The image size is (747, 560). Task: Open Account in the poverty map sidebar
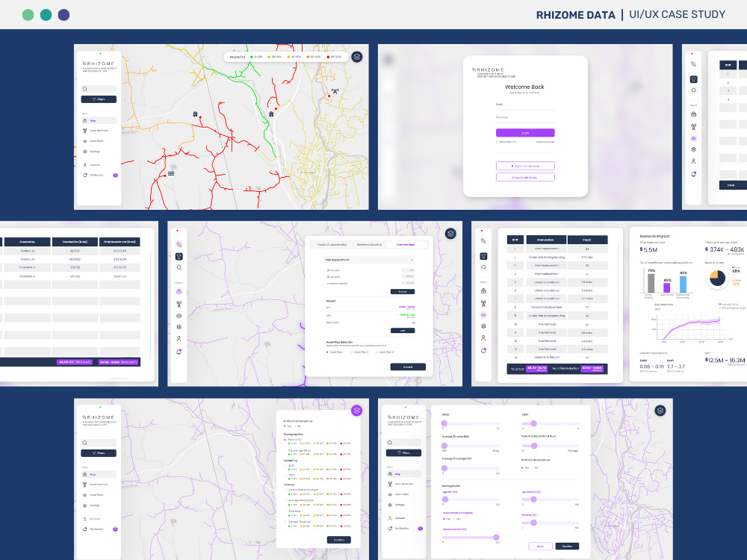coord(91,165)
